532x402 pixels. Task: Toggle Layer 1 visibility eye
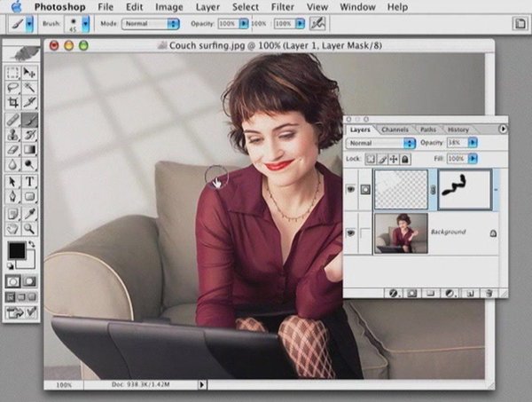pos(352,189)
